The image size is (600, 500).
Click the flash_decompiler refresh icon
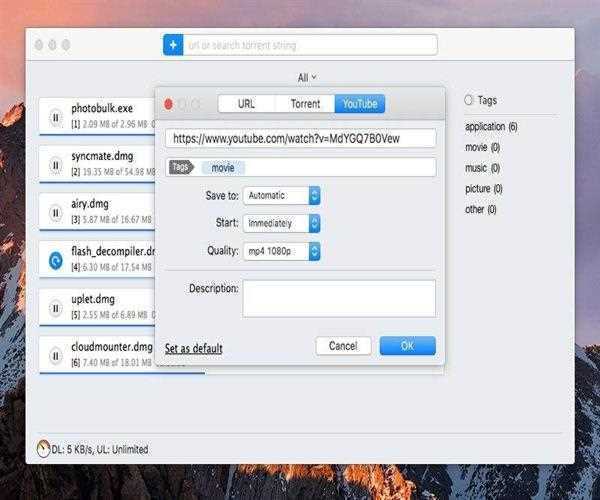(55, 259)
